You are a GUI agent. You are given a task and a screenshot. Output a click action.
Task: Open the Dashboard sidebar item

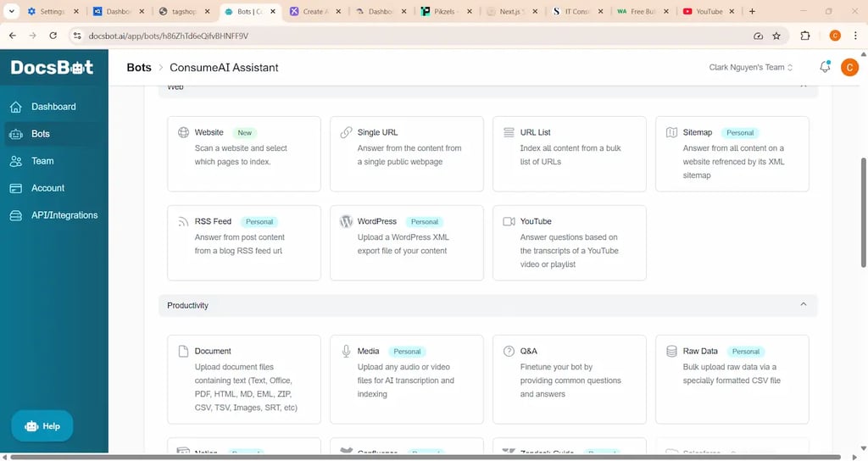point(53,107)
